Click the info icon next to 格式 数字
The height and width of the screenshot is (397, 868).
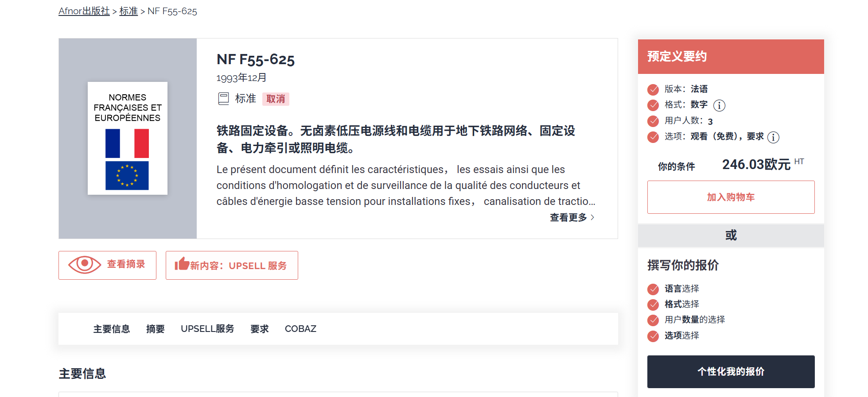(719, 105)
